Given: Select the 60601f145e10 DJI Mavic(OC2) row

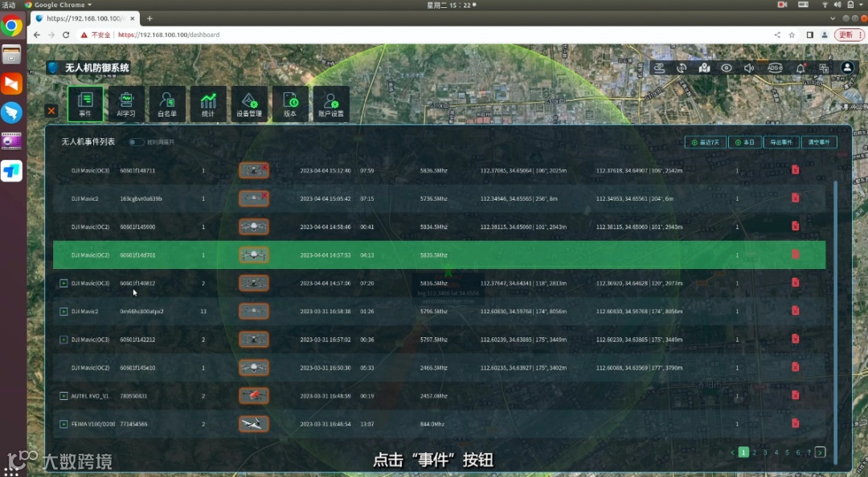Looking at the screenshot, I should coord(440,368).
